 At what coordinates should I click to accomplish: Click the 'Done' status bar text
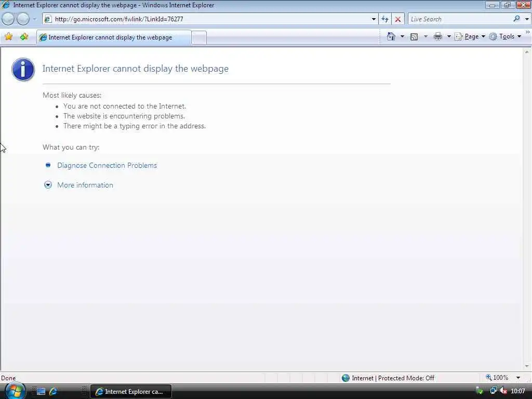coord(8,378)
